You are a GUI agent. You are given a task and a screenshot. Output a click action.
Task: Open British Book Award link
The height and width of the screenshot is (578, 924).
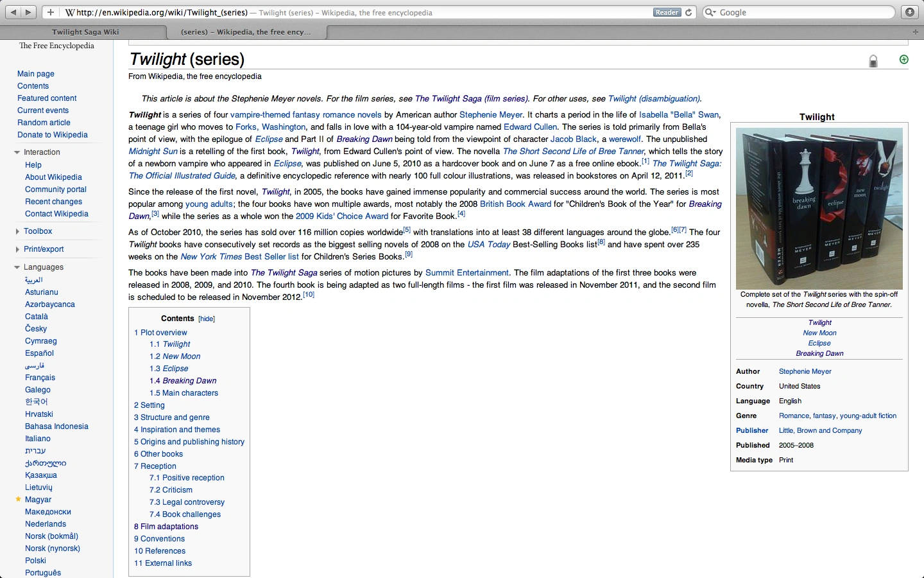[x=515, y=204]
